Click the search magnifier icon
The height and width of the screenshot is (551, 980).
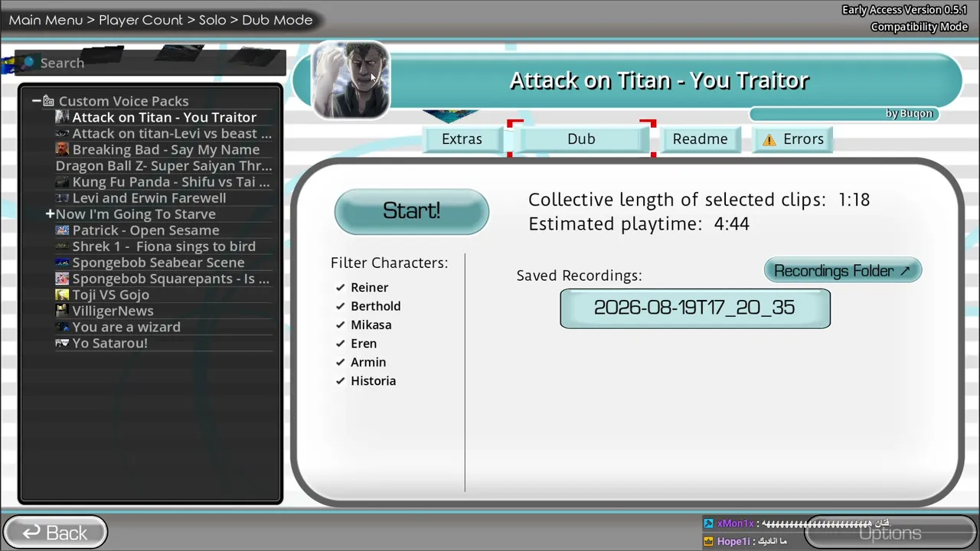click(x=28, y=63)
